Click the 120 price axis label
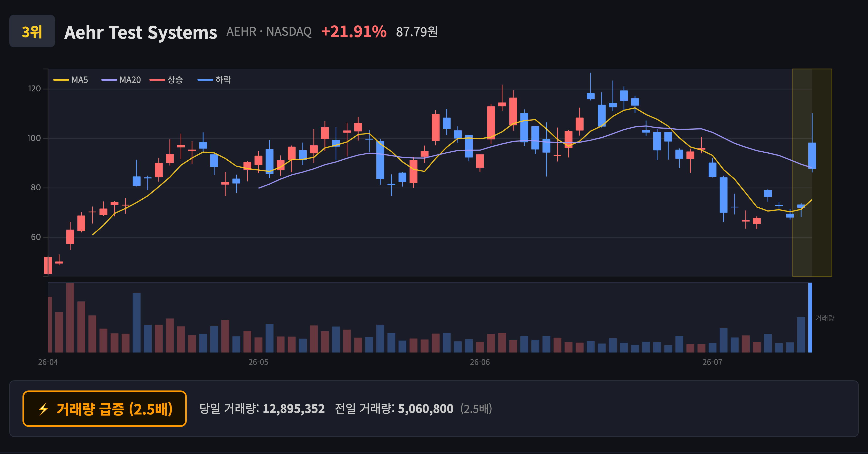The width and height of the screenshot is (868, 454). 34,89
